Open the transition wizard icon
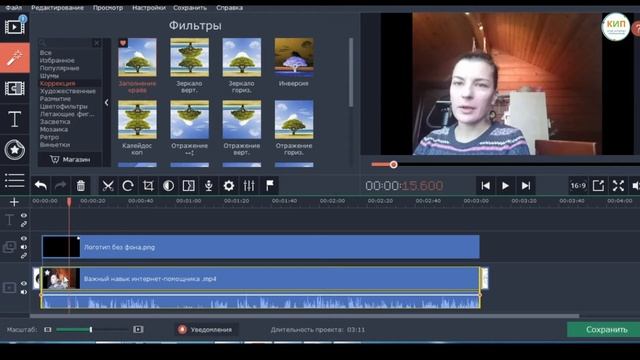Image resolution: width=640 pixels, height=360 pixels. pyautogui.click(x=189, y=186)
